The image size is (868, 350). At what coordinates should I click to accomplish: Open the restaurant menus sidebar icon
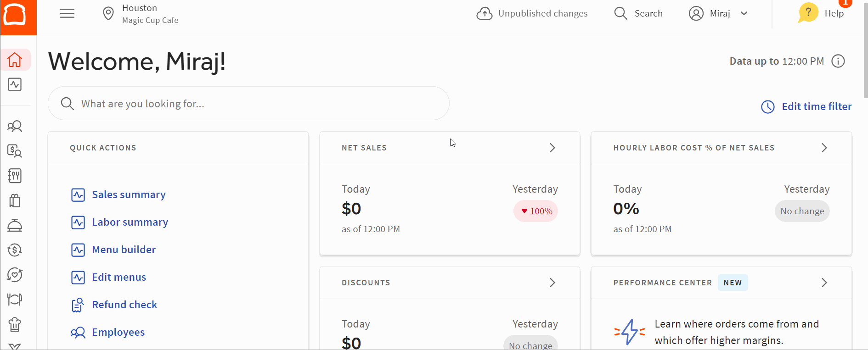click(x=15, y=176)
